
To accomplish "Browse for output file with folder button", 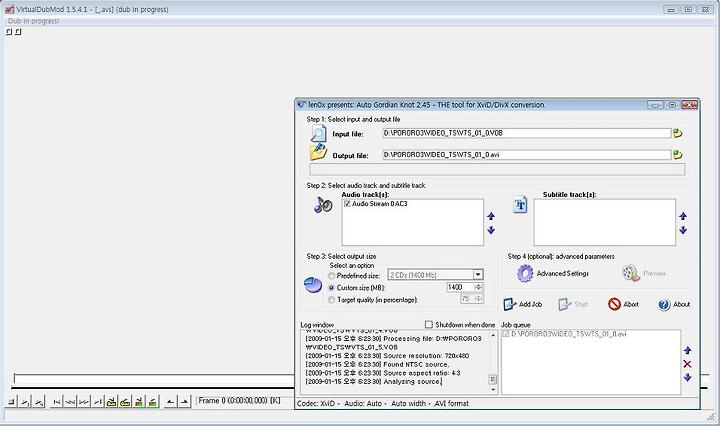I will [x=677, y=155].
